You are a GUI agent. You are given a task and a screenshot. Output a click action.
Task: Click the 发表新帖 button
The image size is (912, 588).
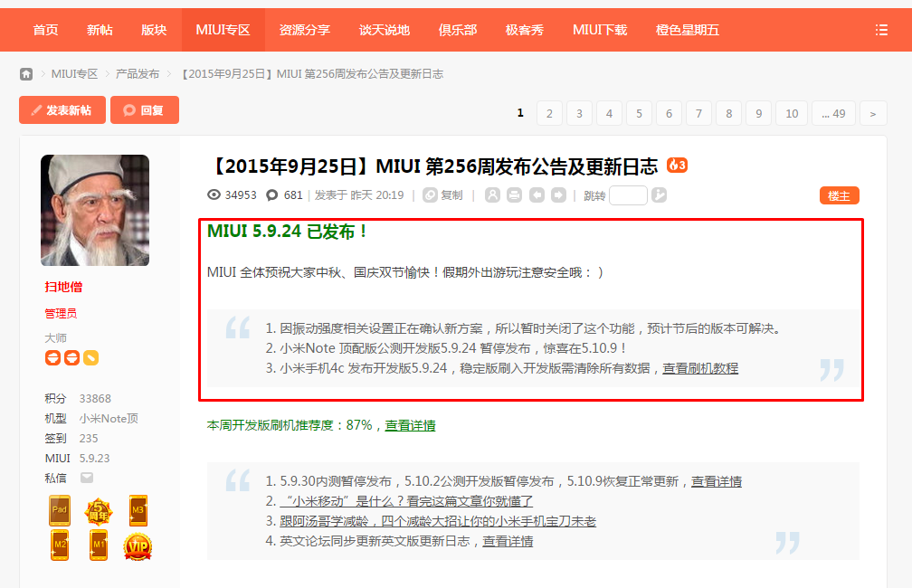click(62, 110)
